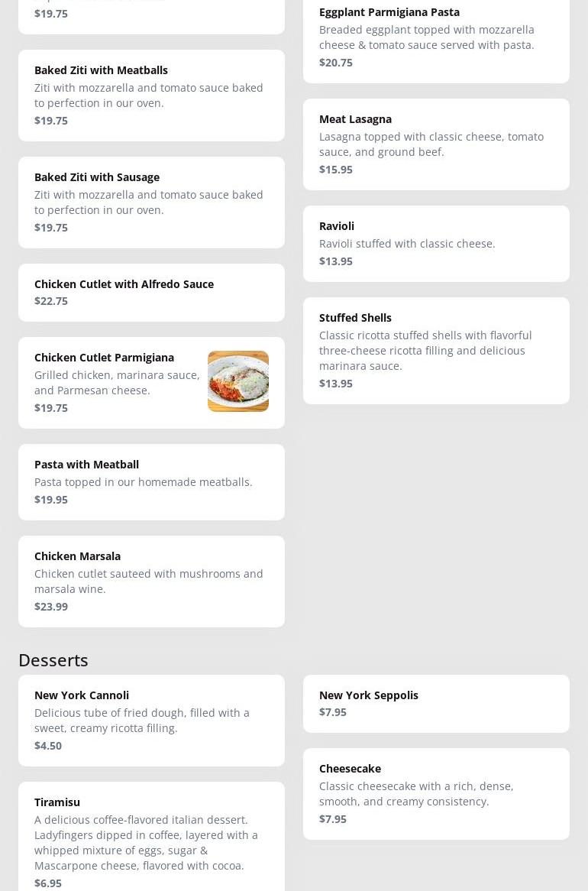588x891 pixels.
Task: Select Eggplant Parmigiana Pasta card
Action: pos(436,39)
